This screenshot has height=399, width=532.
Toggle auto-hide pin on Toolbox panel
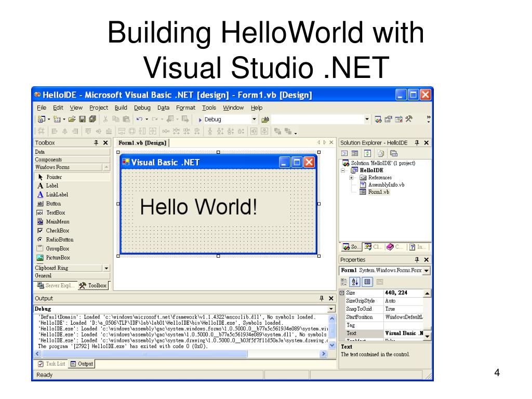click(96, 143)
